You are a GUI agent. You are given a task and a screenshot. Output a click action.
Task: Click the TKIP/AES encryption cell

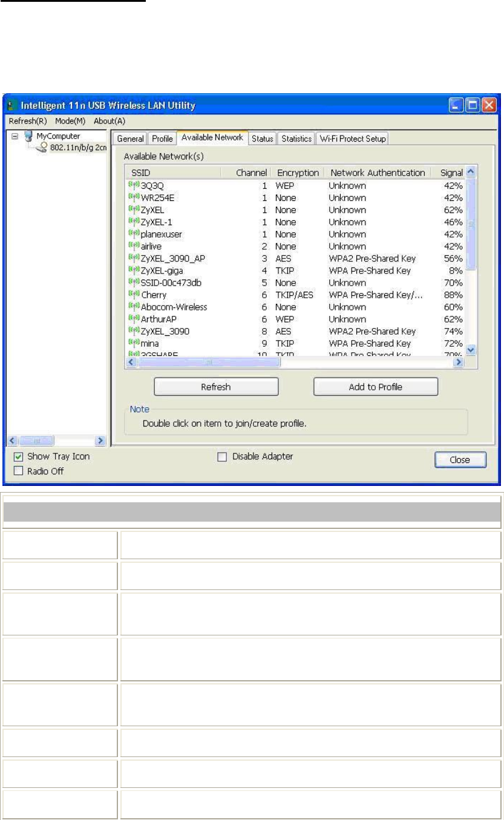point(295,295)
